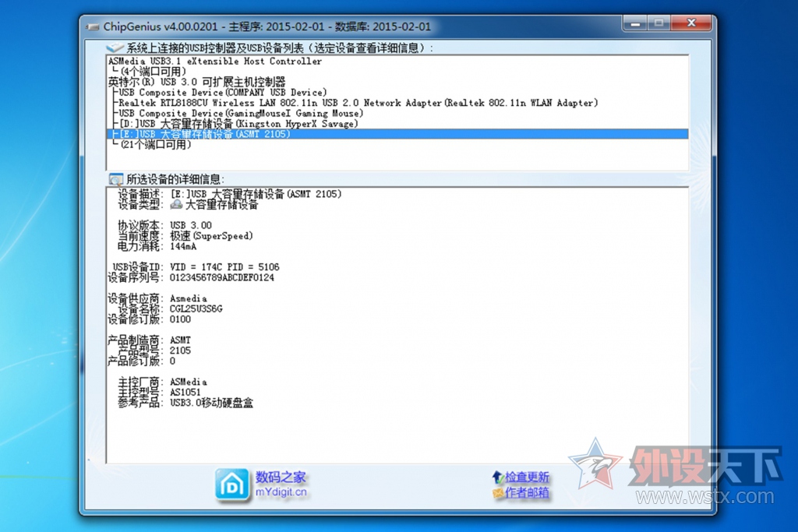This screenshot has width=798, height=532.
Task: Select USB Composite Device (GamingMouseI Gaming Mouse)
Action: tap(241, 114)
